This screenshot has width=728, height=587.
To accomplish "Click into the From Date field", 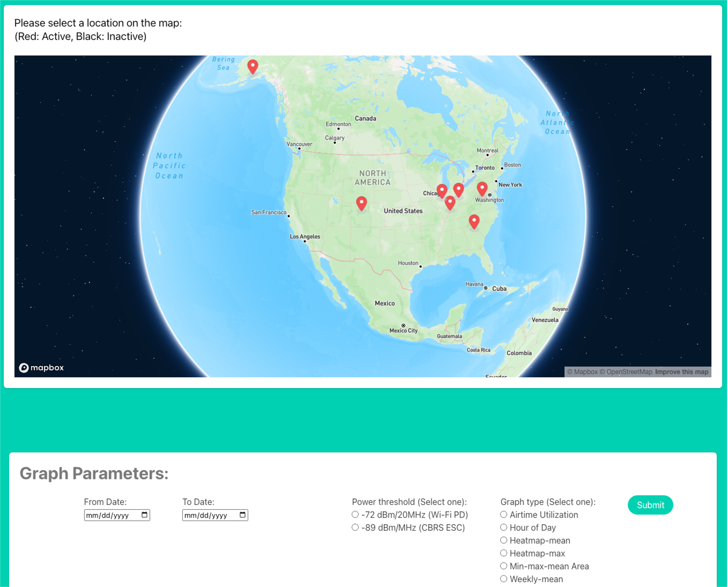I will (x=108, y=515).
